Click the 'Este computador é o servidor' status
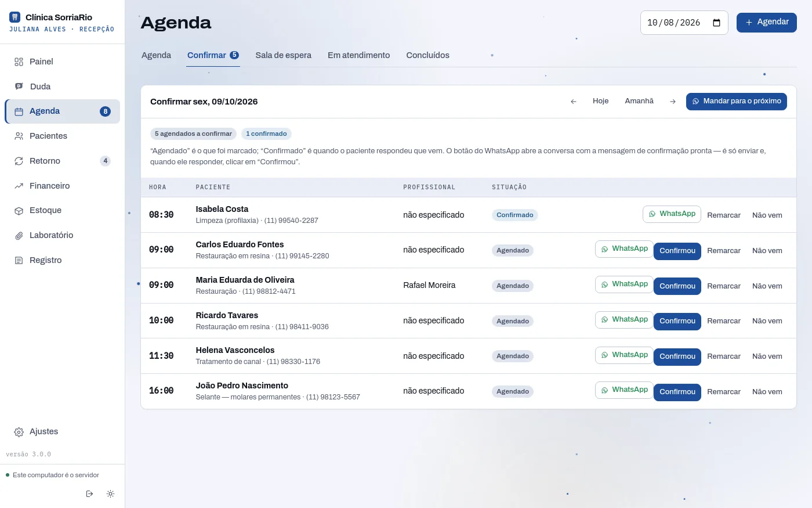The image size is (812, 508). point(53,475)
